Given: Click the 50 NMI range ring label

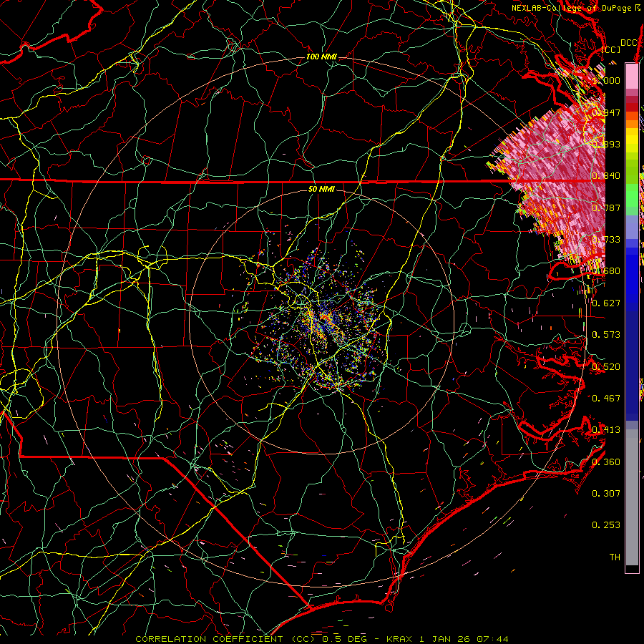Looking at the screenshot, I should click(x=321, y=189).
